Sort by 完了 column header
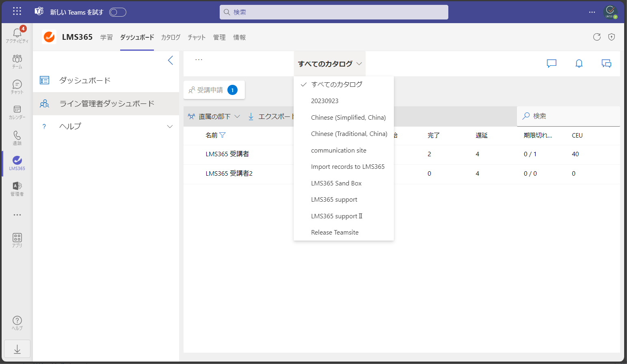The width and height of the screenshot is (627, 364). [x=434, y=136]
